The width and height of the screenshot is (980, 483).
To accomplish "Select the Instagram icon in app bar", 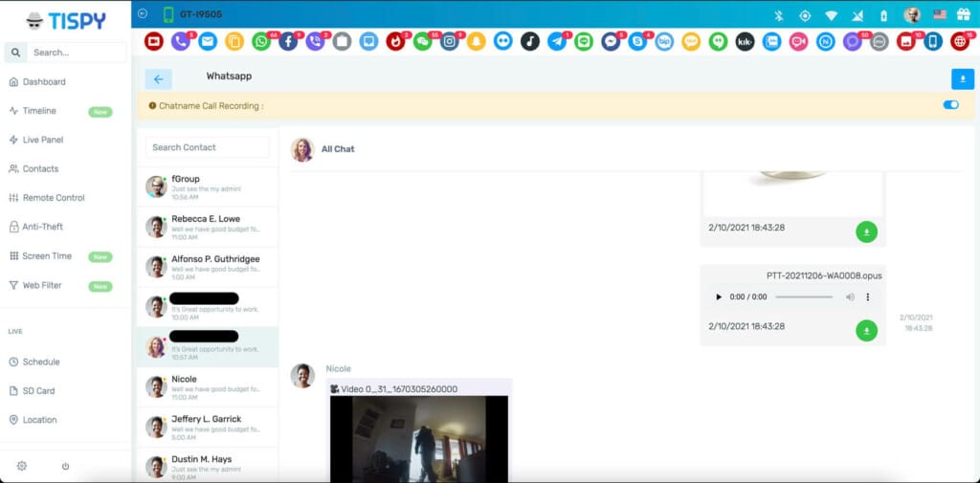I will (449, 42).
